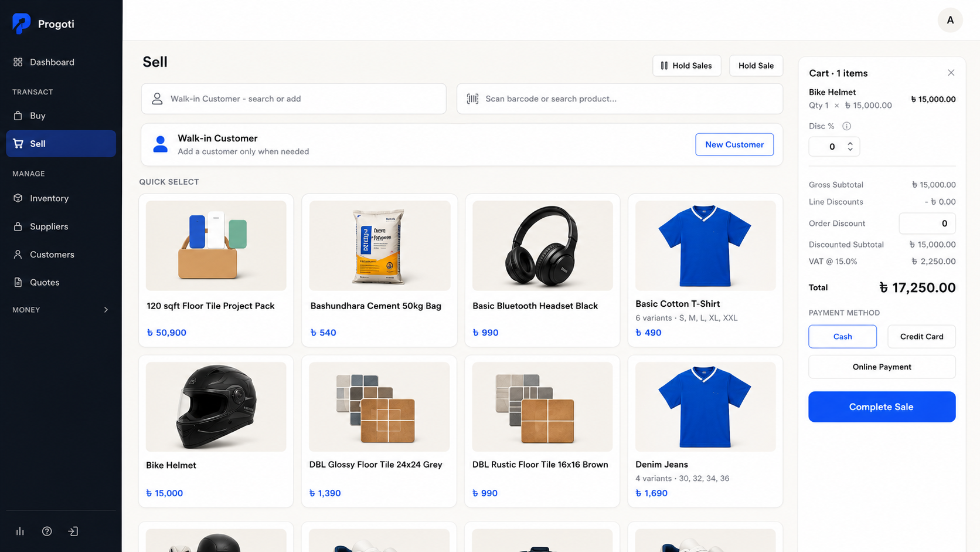The width and height of the screenshot is (980, 552).
Task: Open the user avatar A
Action: (950, 21)
